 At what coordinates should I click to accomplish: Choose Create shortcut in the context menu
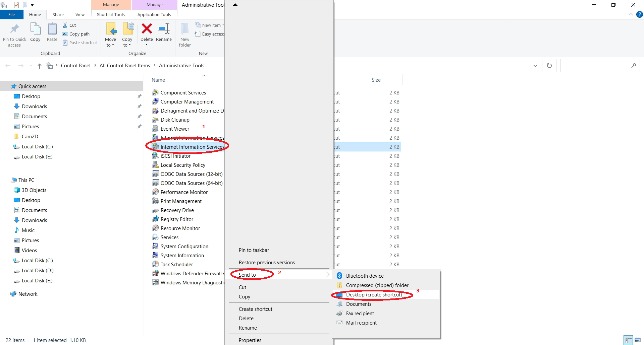pyautogui.click(x=256, y=309)
